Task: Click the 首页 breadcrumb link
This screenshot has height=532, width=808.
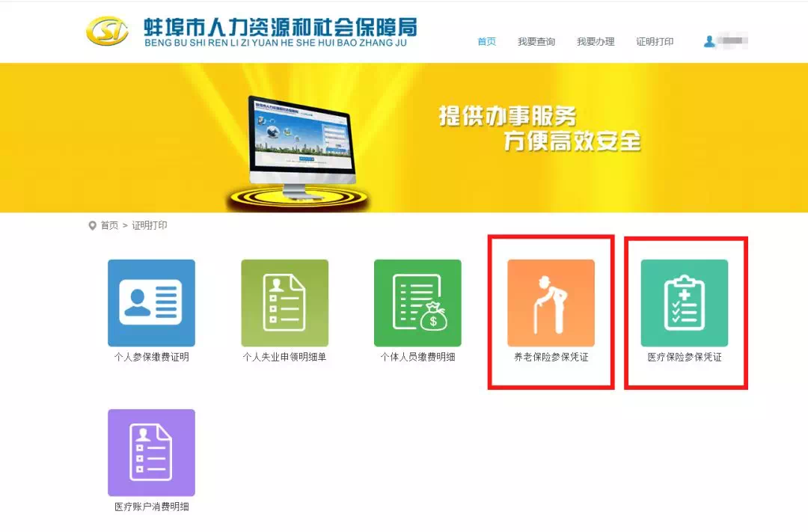Action: (109, 225)
